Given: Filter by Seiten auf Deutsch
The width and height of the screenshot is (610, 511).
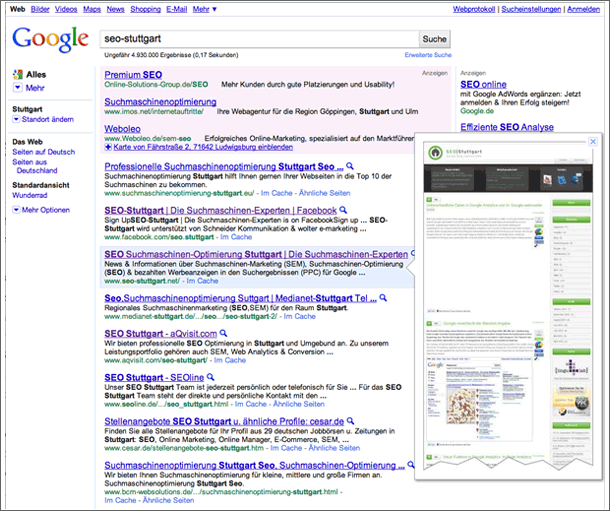Looking at the screenshot, I should point(44,152).
